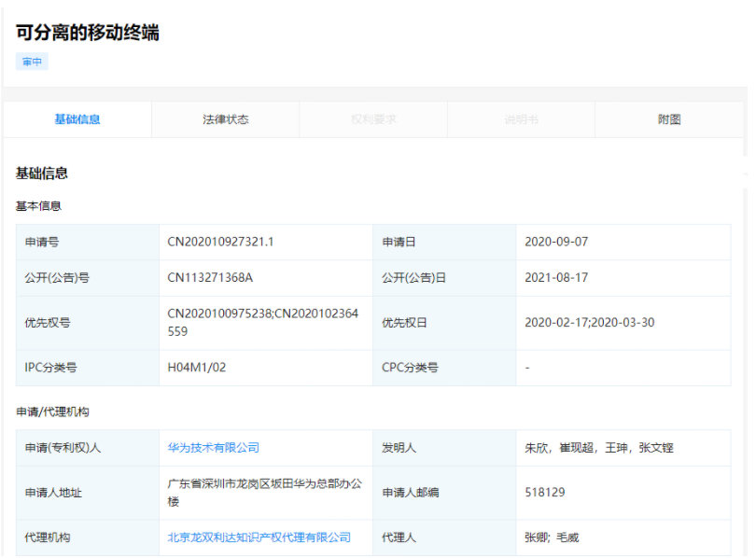Click publication number CN113271368A

[x=210, y=278]
